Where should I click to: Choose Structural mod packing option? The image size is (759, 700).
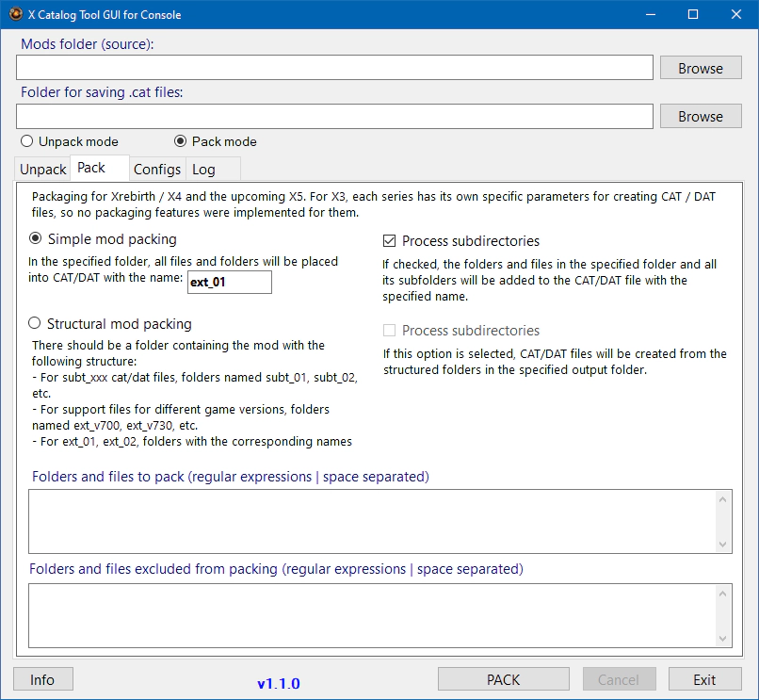pos(36,324)
